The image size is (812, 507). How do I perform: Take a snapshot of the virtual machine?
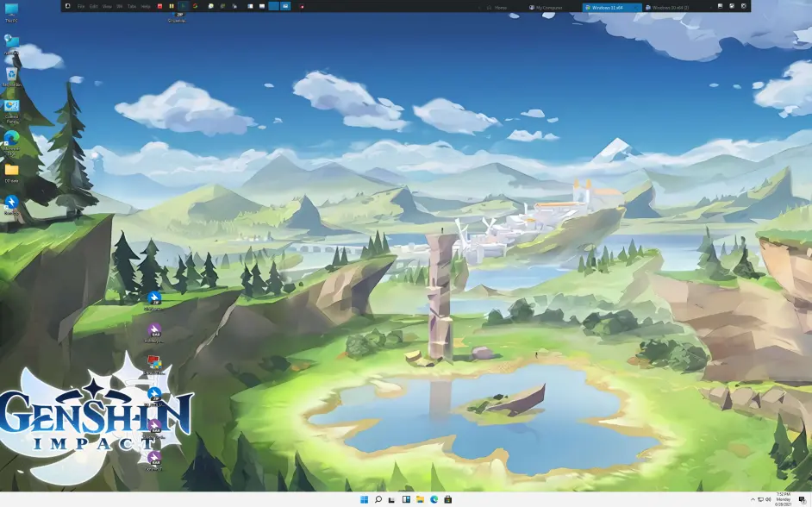coord(211,6)
